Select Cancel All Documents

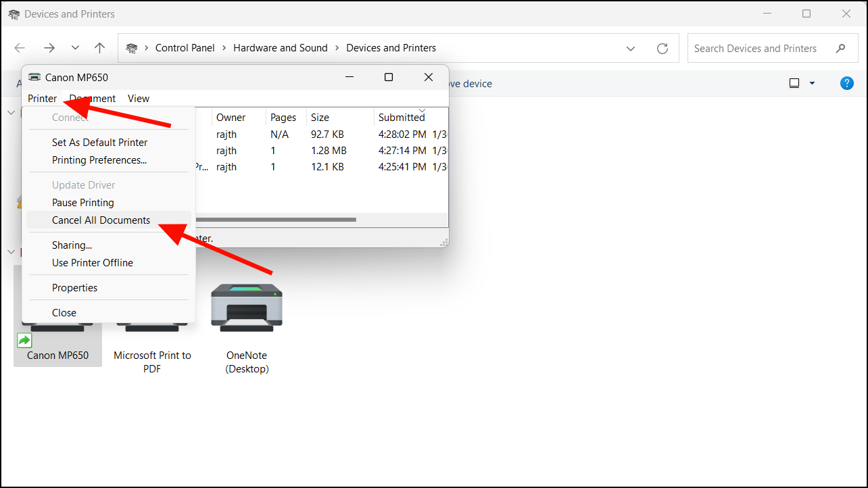[101, 220]
